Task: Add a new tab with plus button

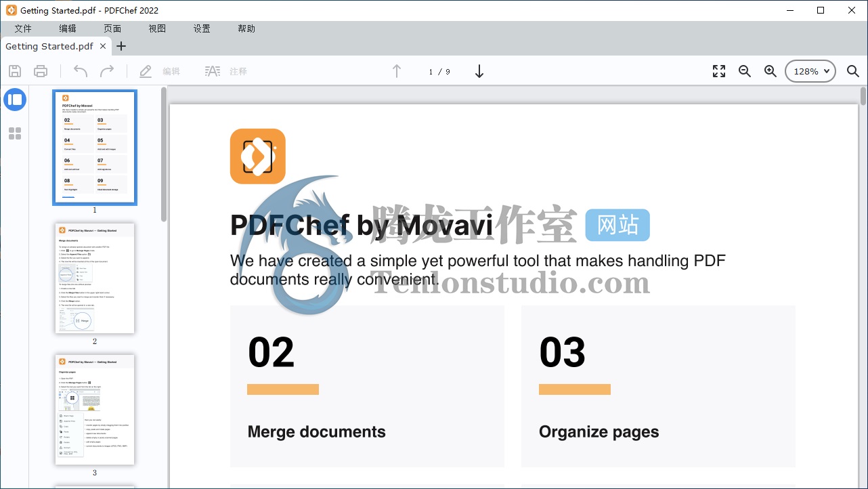Action: tap(121, 46)
